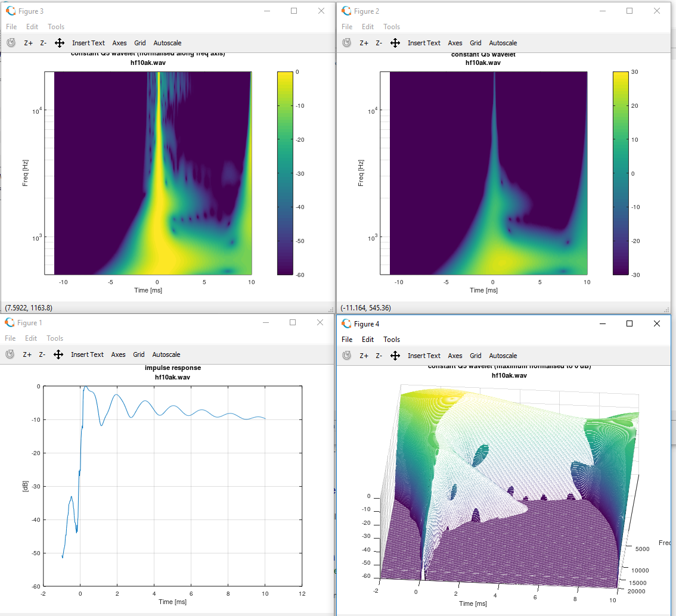Toggle Axes in Figure 2 toolbar

(x=455, y=43)
